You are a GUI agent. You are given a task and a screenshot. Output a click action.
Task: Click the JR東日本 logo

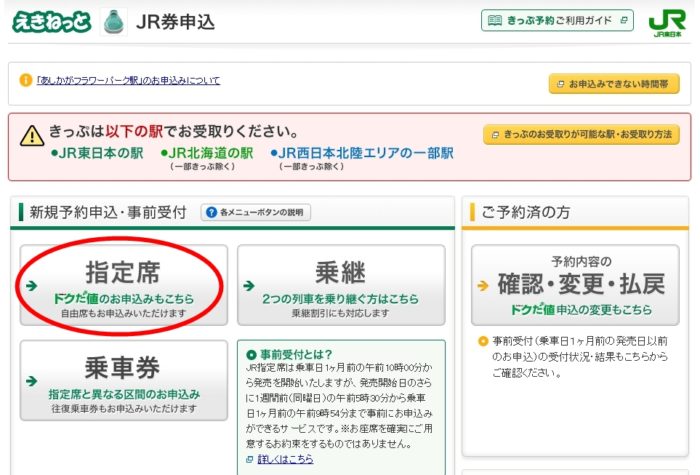point(667,24)
